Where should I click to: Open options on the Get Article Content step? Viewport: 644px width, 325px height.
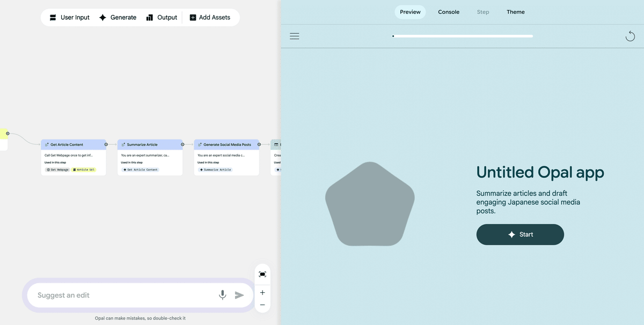[106, 144]
